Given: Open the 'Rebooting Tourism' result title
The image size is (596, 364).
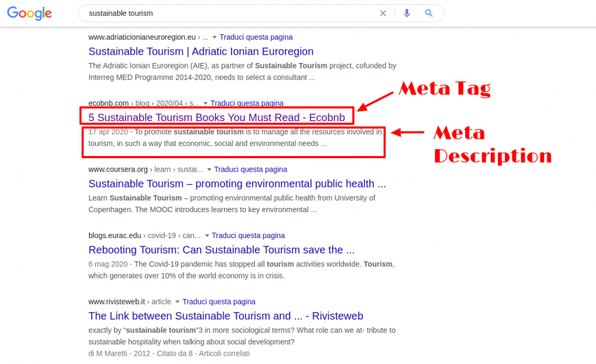Looking at the screenshot, I should (221, 250).
